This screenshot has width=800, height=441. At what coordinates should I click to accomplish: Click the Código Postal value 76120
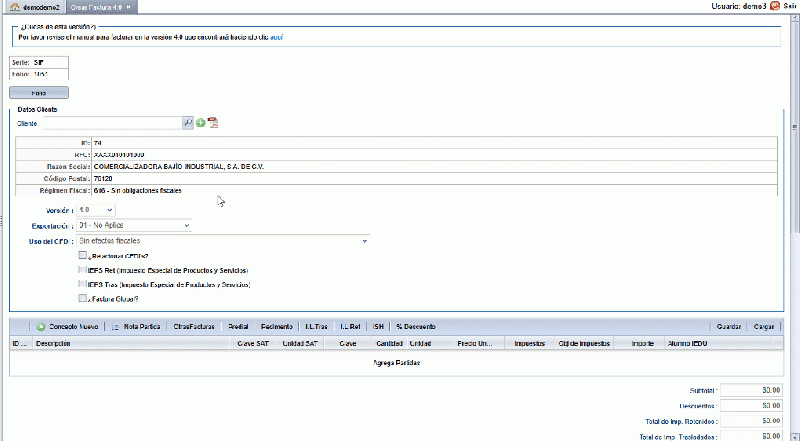pos(103,179)
